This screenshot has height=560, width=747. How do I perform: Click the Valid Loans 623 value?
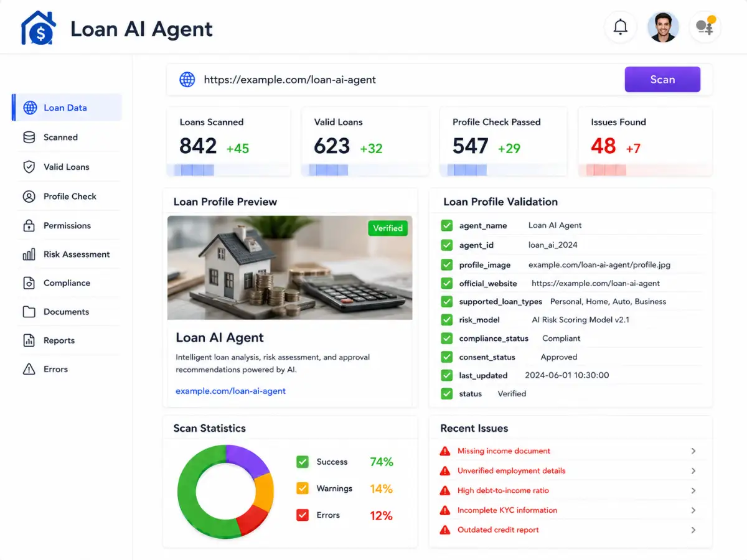332,146
